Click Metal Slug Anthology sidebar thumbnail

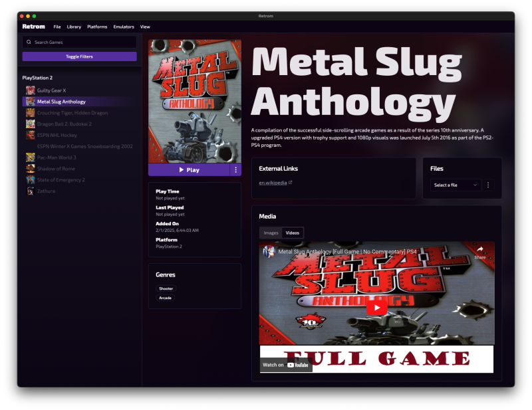click(30, 102)
